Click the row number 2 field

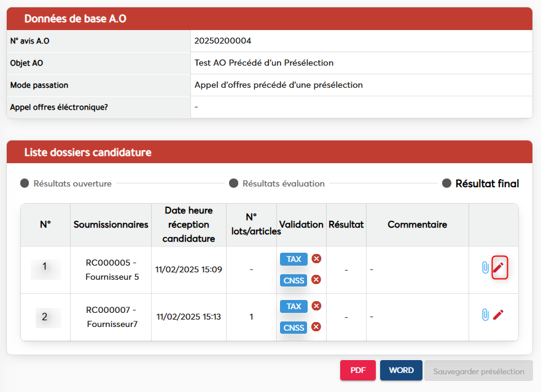(45, 317)
